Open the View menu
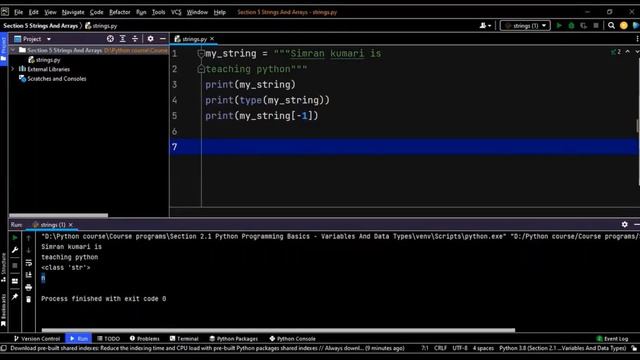640x360 pixels. point(50,12)
